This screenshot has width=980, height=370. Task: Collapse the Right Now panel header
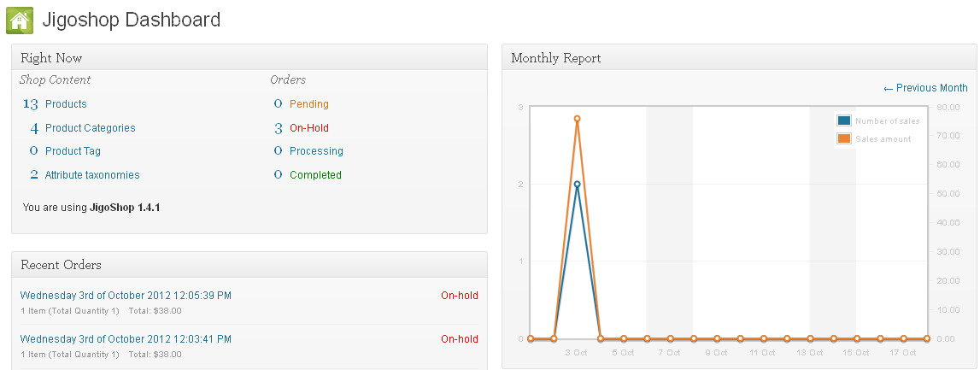click(249, 58)
